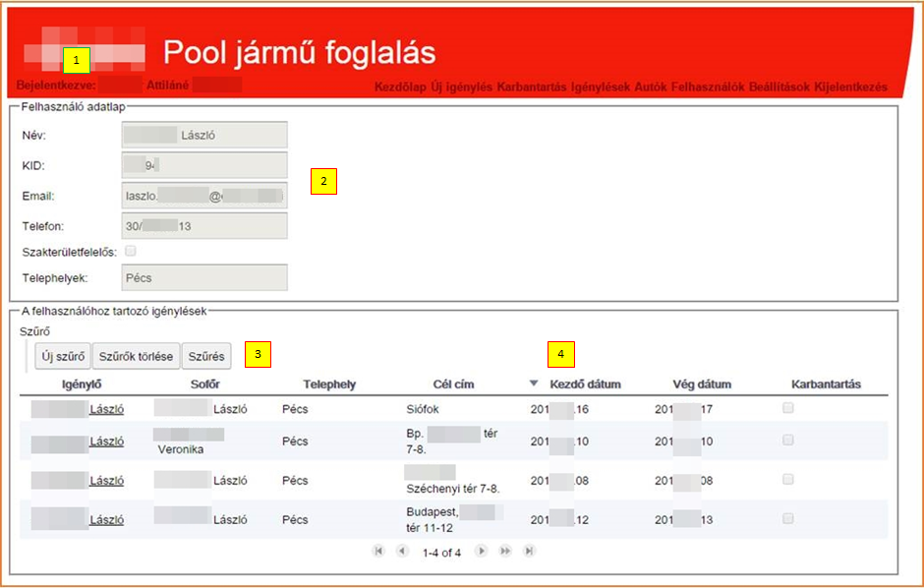Apply filters with the Szűrés button

click(206, 356)
